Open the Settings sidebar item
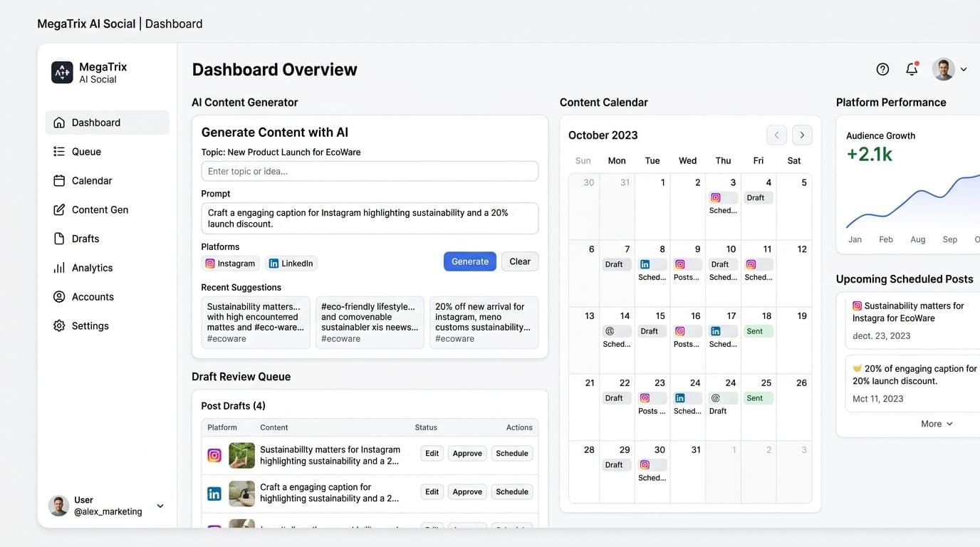 pyautogui.click(x=107, y=325)
